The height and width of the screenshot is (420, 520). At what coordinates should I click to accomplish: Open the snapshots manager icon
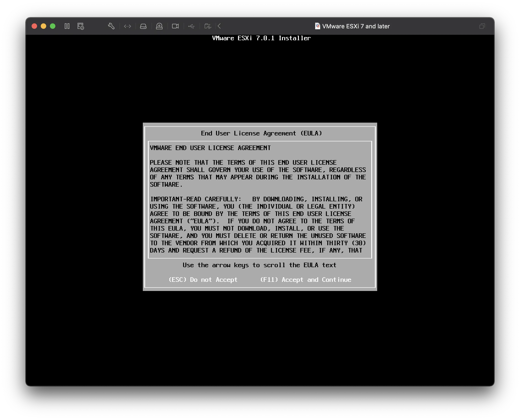point(81,26)
